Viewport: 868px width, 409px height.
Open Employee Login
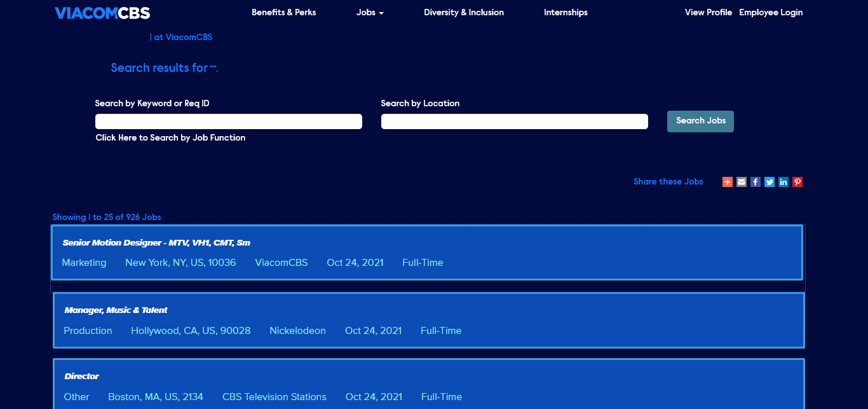771,13
